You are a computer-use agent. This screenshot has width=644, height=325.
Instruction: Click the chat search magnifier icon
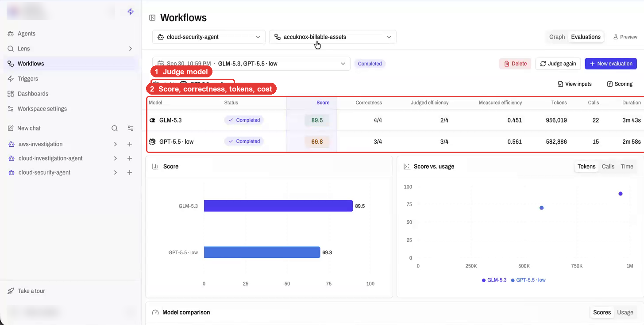tap(115, 128)
